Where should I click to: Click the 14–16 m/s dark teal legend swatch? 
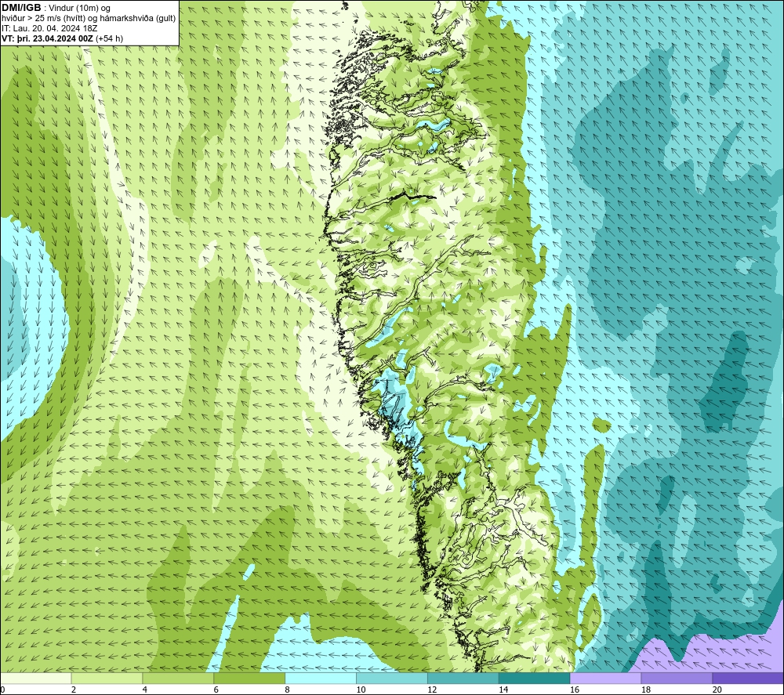(535, 679)
